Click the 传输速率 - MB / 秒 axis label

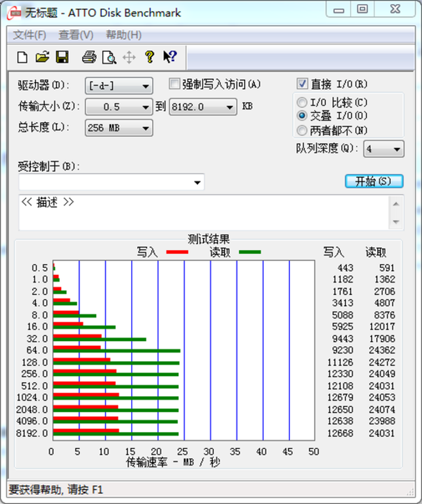[x=173, y=462]
